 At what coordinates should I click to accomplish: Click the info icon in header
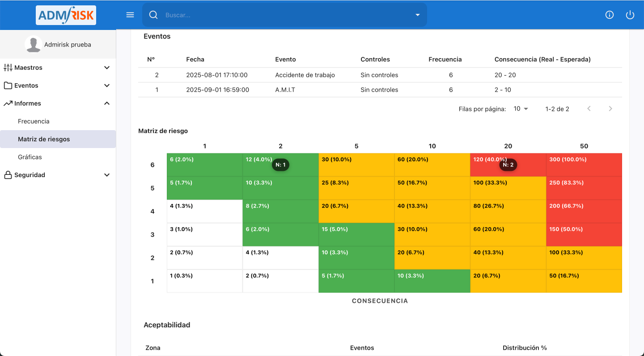click(x=609, y=15)
